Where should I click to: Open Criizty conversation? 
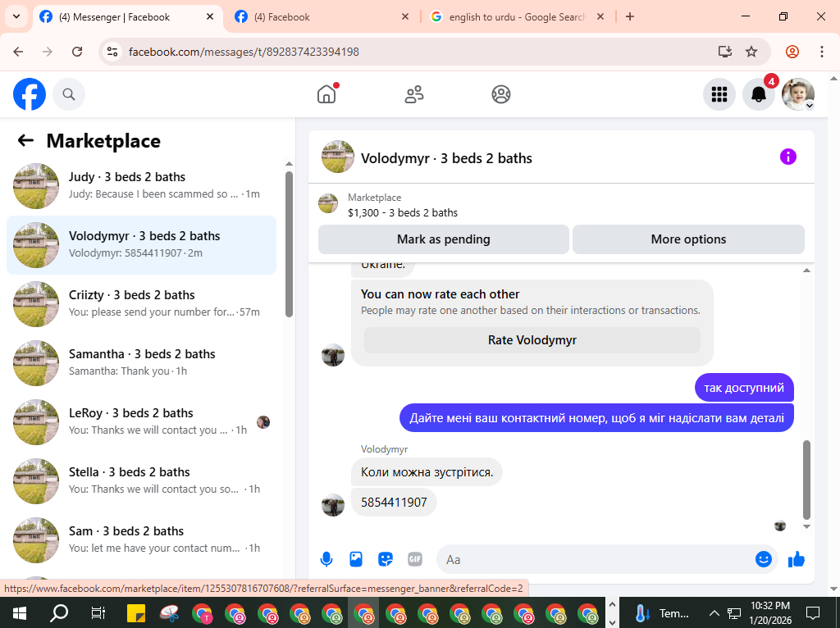[141, 303]
